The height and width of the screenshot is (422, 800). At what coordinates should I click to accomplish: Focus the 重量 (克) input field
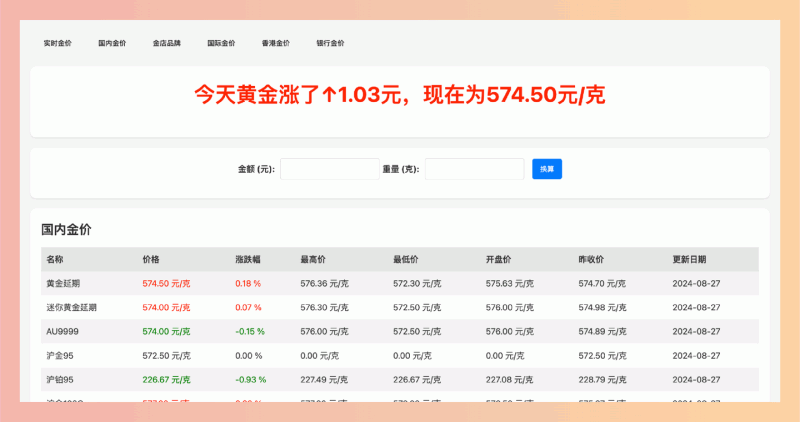coord(474,169)
